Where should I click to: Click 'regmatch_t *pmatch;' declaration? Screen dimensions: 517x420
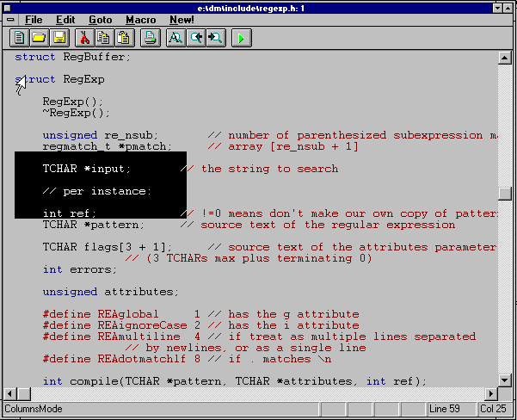click(x=108, y=146)
